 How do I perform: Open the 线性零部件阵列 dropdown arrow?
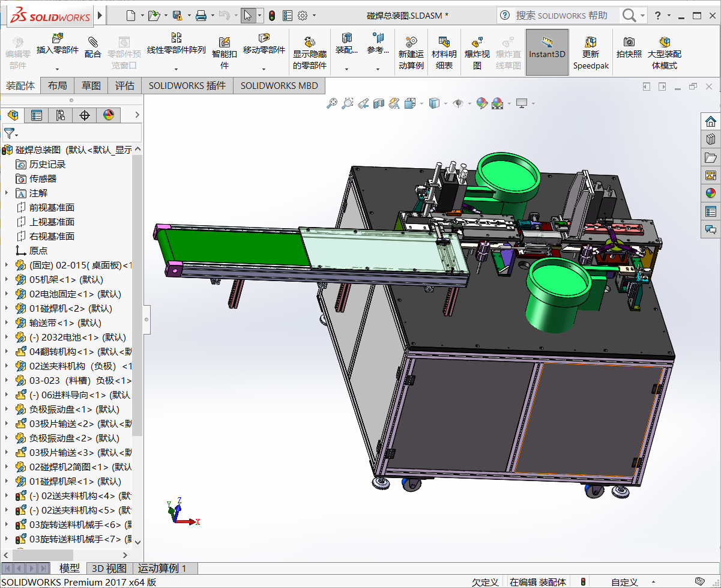(x=176, y=69)
